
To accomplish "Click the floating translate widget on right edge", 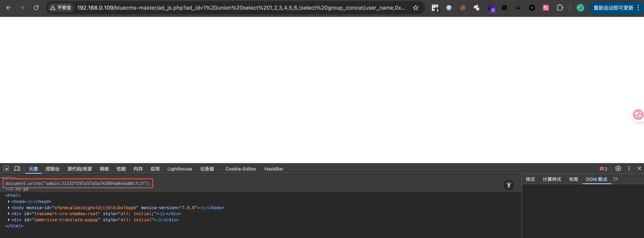I will 638,115.
